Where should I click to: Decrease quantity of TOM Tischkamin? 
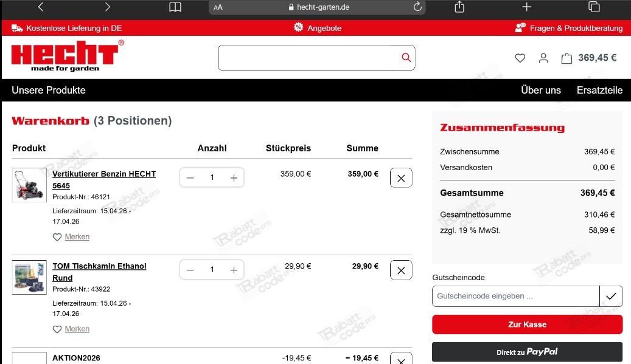190,270
